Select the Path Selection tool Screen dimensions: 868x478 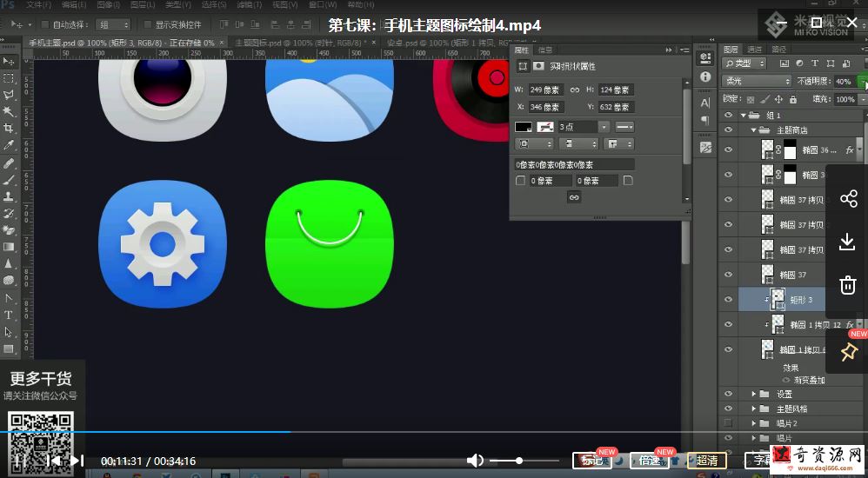click(9, 332)
